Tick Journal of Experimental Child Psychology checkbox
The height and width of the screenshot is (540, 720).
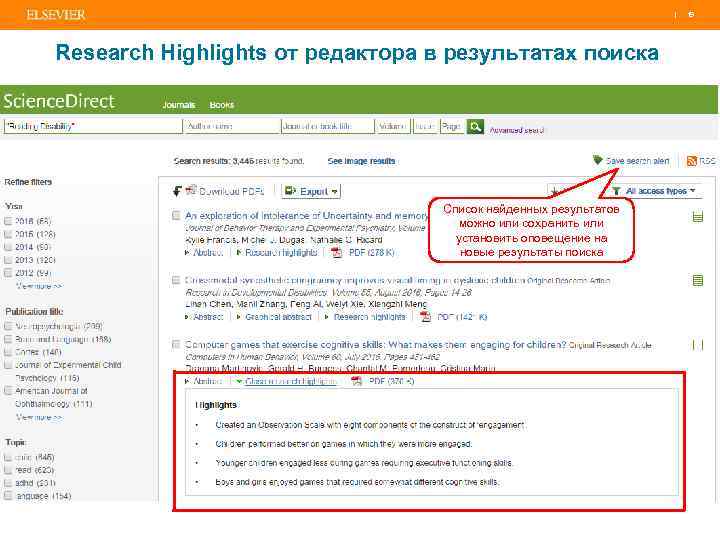(8, 365)
